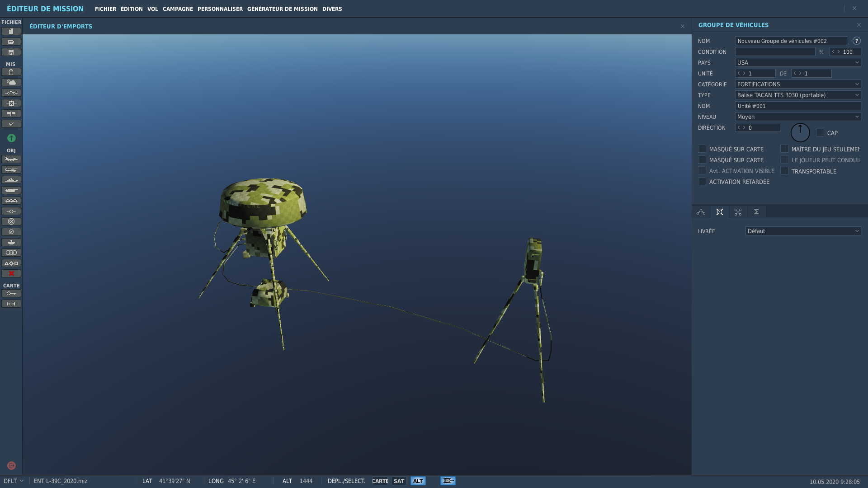Enable ACTIVATION RETARDÉE checkbox
The image size is (868, 488).
(x=702, y=181)
